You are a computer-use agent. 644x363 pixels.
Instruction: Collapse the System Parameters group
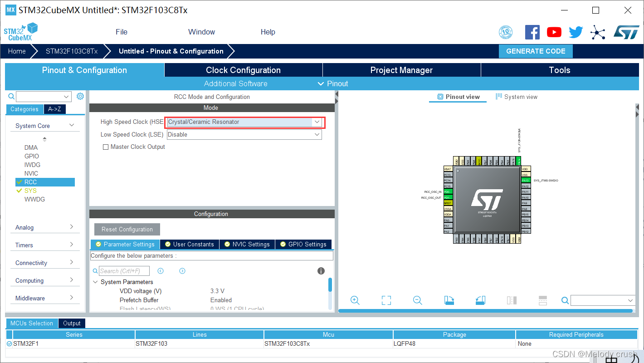pyautogui.click(x=95, y=282)
